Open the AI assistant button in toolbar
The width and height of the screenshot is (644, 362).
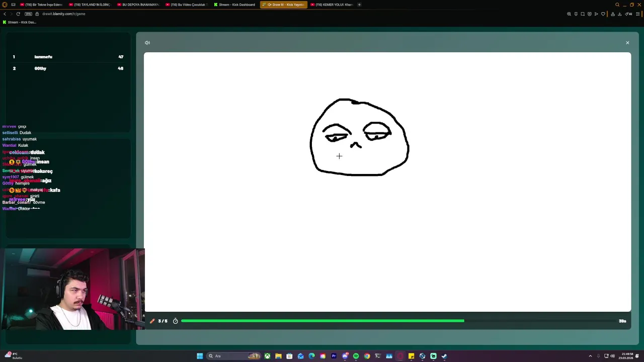pos(629,14)
